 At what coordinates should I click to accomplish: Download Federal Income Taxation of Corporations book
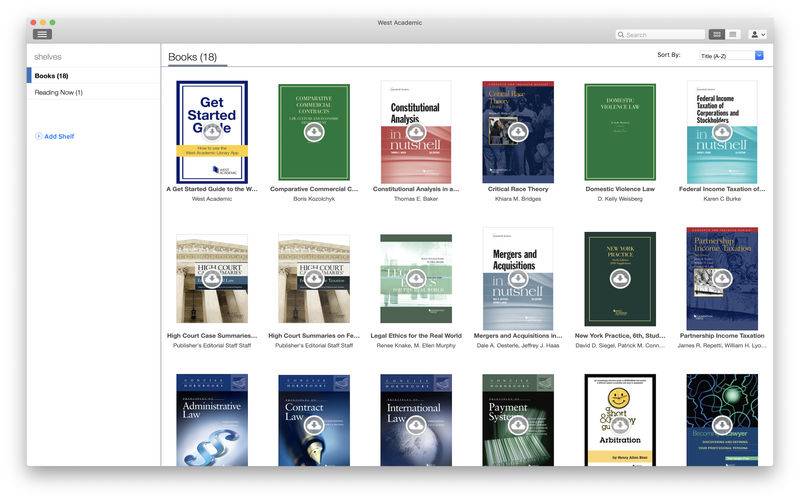coord(722,132)
